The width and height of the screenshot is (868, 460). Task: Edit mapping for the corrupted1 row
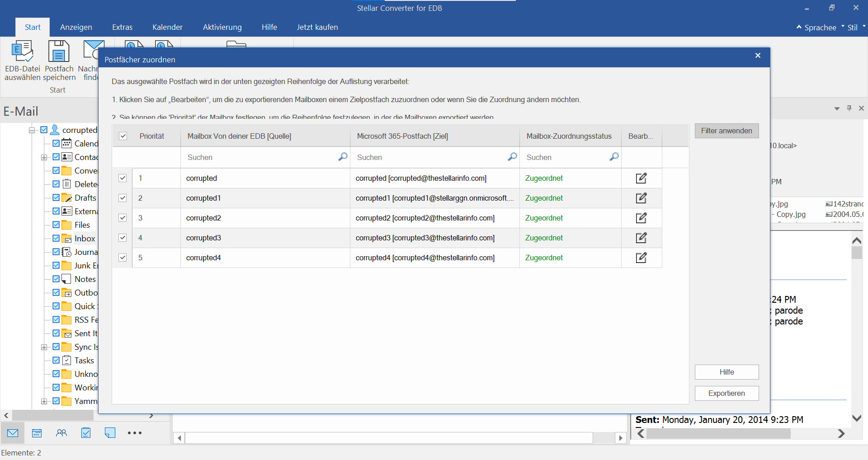tap(641, 198)
